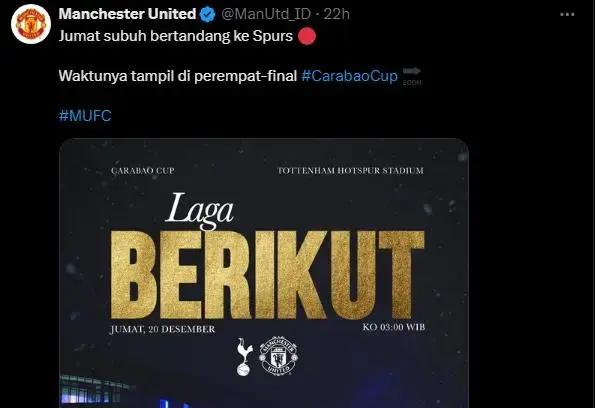Click the TOTTENHAM HOTSPUR STADIUM label
The width and height of the screenshot is (595, 408).
point(350,171)
